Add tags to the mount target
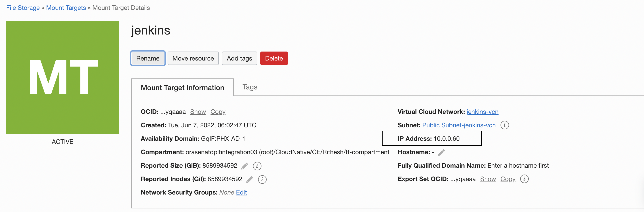 click(239, 58)
